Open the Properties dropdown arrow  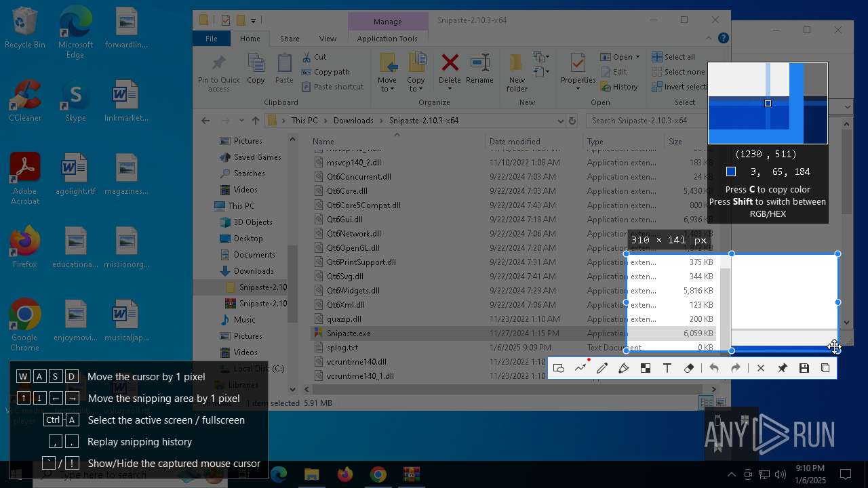578,89
